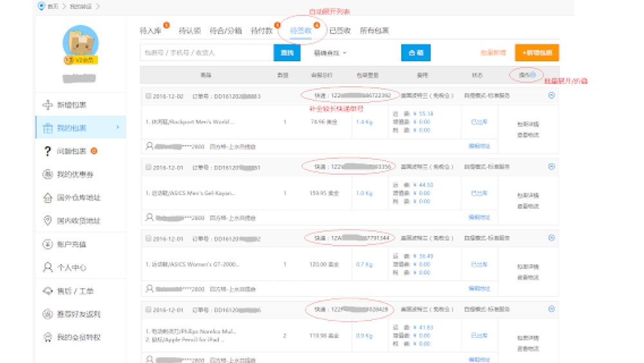Open 查看物流 for the Rockport order

coord(528,135)
